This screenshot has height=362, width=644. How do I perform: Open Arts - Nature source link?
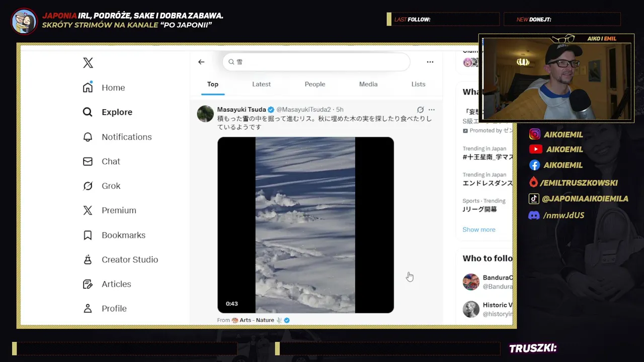257,320
